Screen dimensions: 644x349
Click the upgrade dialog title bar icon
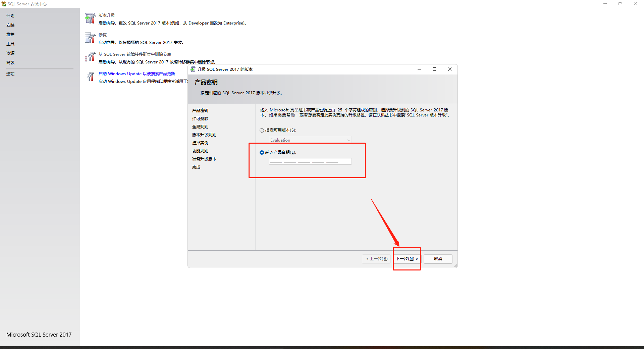point(193,69)
